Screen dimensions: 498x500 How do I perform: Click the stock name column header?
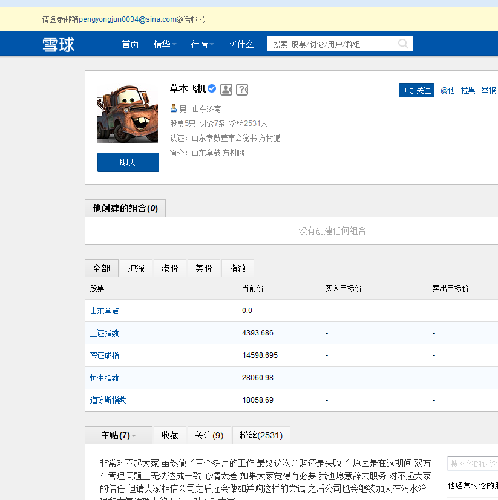tap(97, 288)
